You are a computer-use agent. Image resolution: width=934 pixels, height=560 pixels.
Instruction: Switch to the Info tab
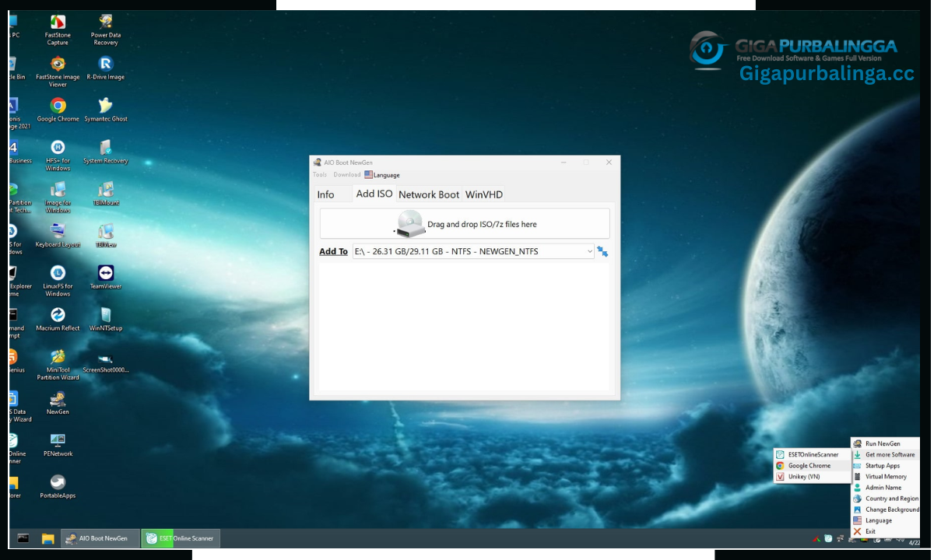pos(326,194)
